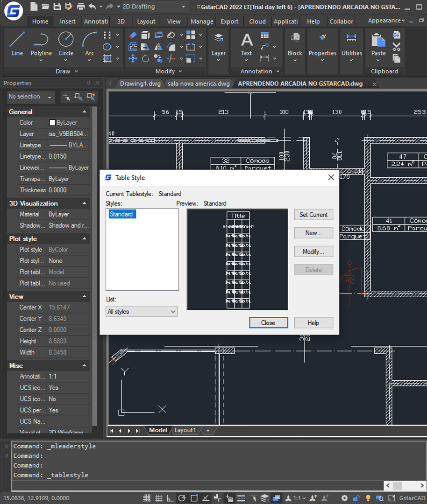The width and height of the screenshot is (427, 504).
Task: Activate the Mirror tool
Action: pos(158,47)
